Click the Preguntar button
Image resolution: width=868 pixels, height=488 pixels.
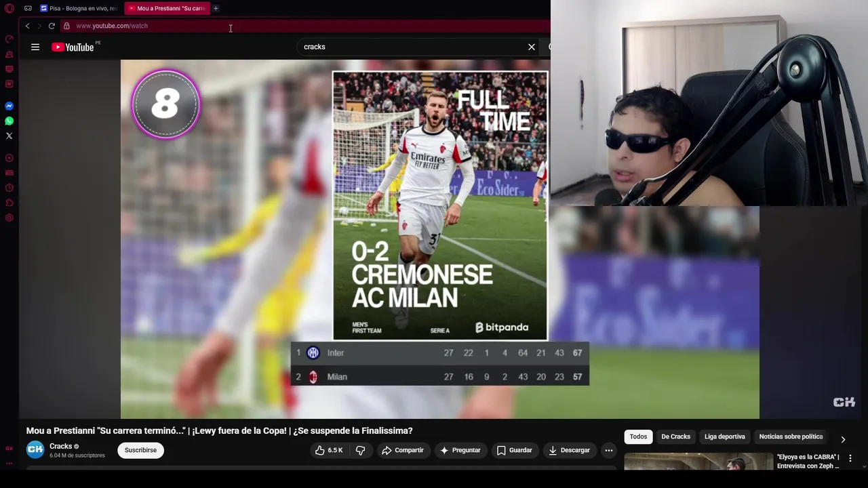coord(460,450)
